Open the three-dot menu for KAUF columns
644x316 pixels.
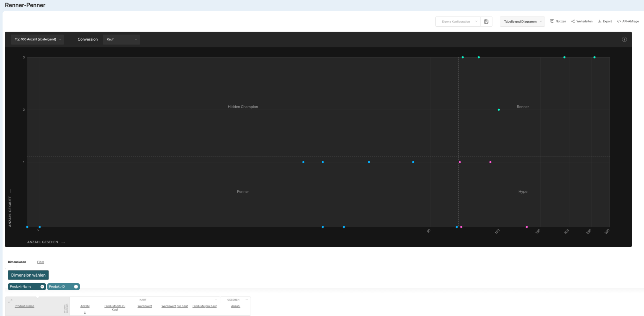tap(216, 300)
